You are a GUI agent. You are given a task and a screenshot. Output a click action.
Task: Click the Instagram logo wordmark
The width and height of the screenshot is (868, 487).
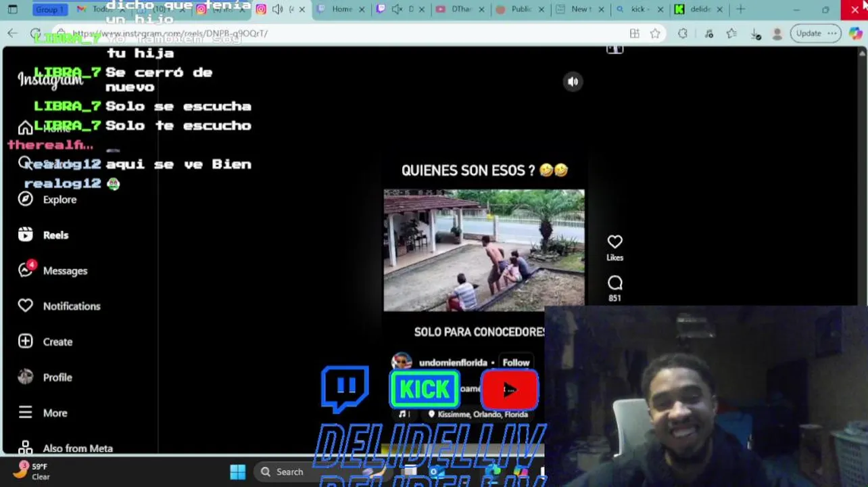point(50,80)
